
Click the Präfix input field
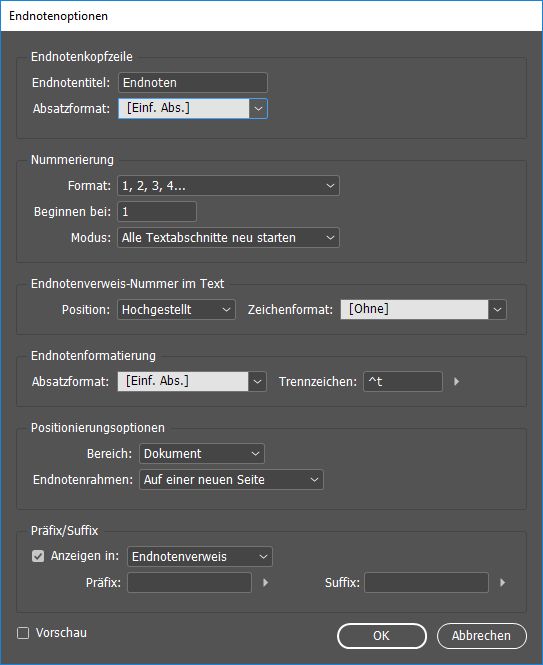(190, 583)
